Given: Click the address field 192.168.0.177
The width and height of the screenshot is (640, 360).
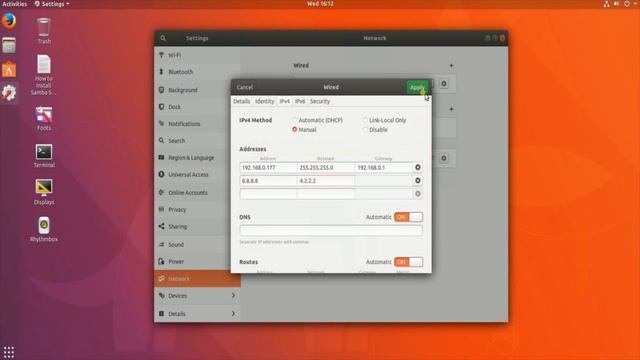Looking at the screenshot, I should tap(268, 167).
